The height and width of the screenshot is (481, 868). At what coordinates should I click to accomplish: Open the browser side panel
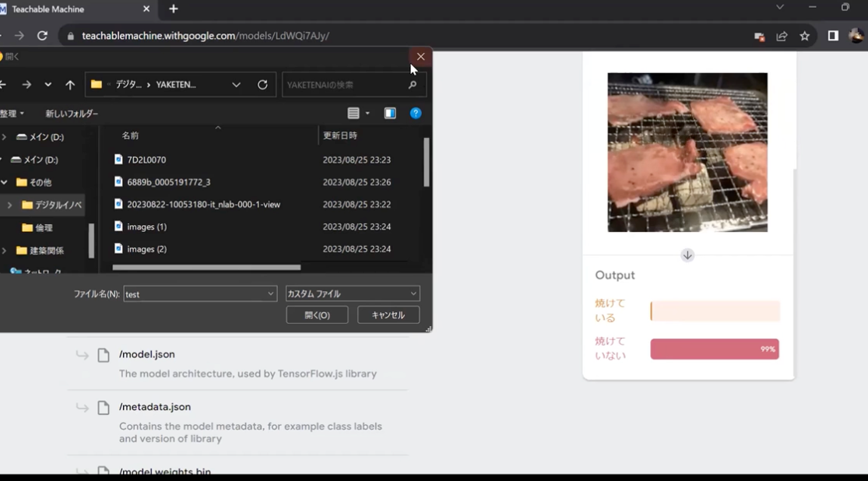832,36
